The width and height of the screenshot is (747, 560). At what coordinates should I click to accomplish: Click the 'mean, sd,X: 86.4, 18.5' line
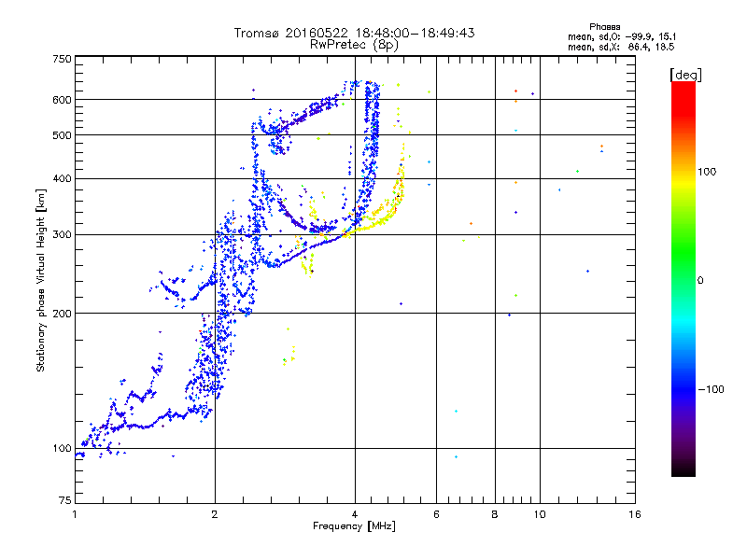pos(621,47)
